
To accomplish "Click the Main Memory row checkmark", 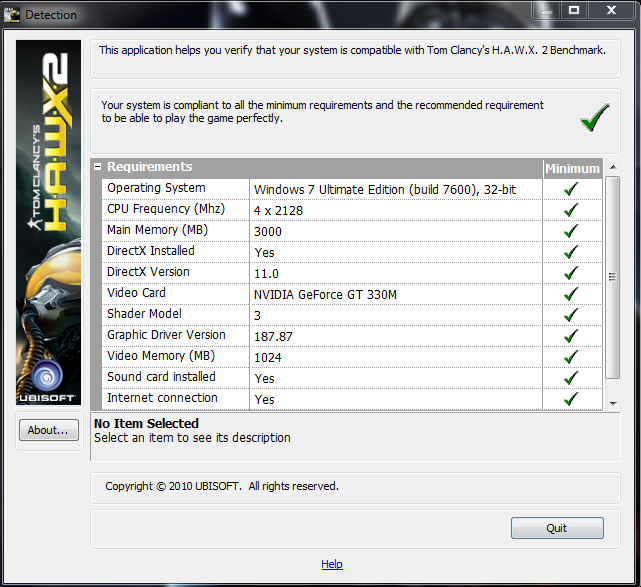I will point(571,231).
